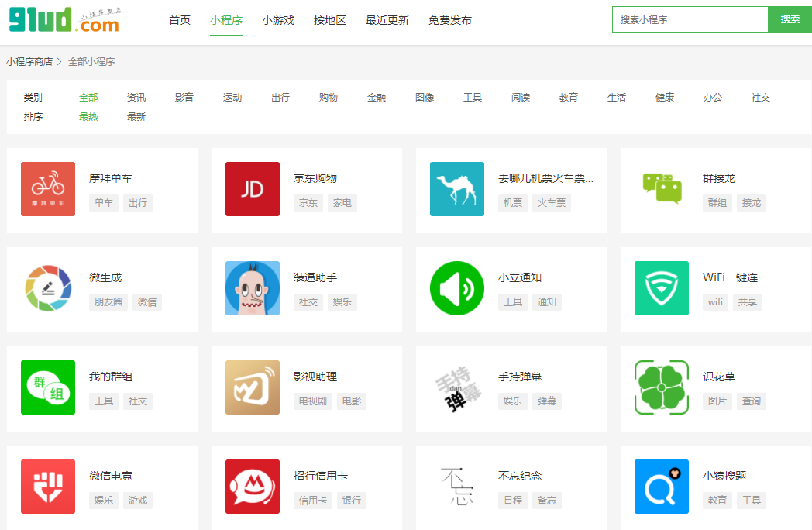Open the WiFi一键连 shield icon
The height and width of the screenshot is (530, 812).
tap(662, 288)
